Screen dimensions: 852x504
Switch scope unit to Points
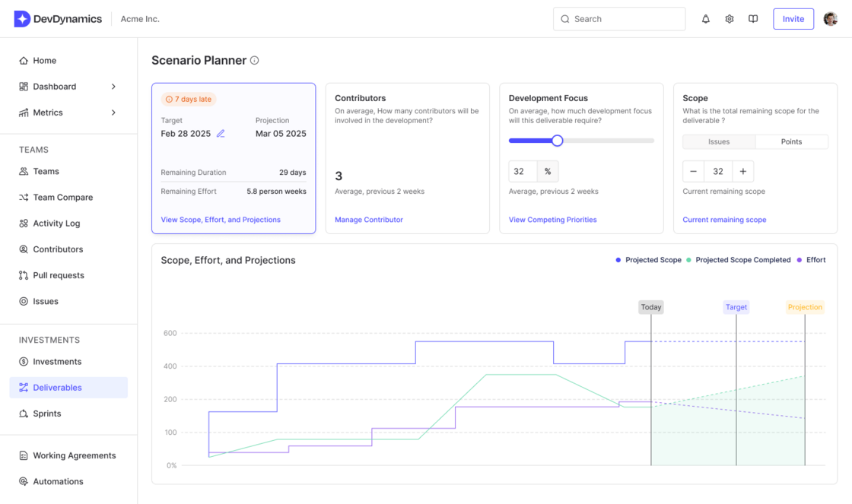[791, 141]
